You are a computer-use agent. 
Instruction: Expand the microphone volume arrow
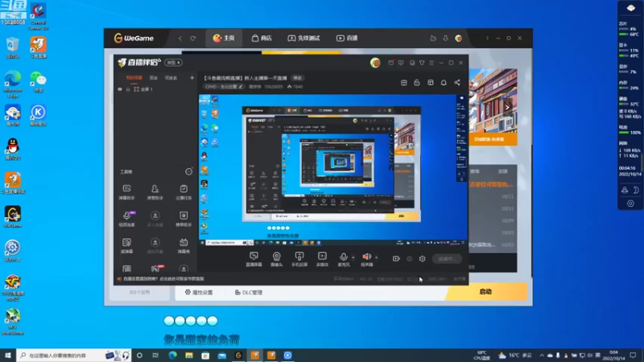[x=353, y=257]
